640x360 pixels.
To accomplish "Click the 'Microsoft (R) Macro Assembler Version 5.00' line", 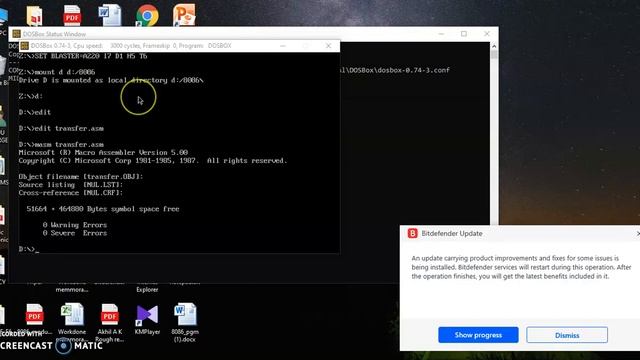I will click(x=103, y=153).
